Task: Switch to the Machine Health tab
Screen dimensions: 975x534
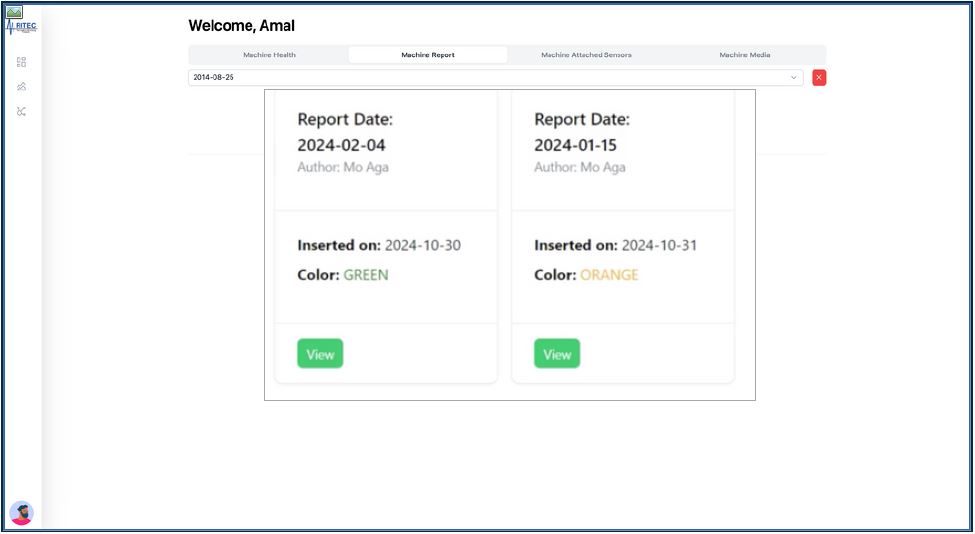Action: (269, 55)
